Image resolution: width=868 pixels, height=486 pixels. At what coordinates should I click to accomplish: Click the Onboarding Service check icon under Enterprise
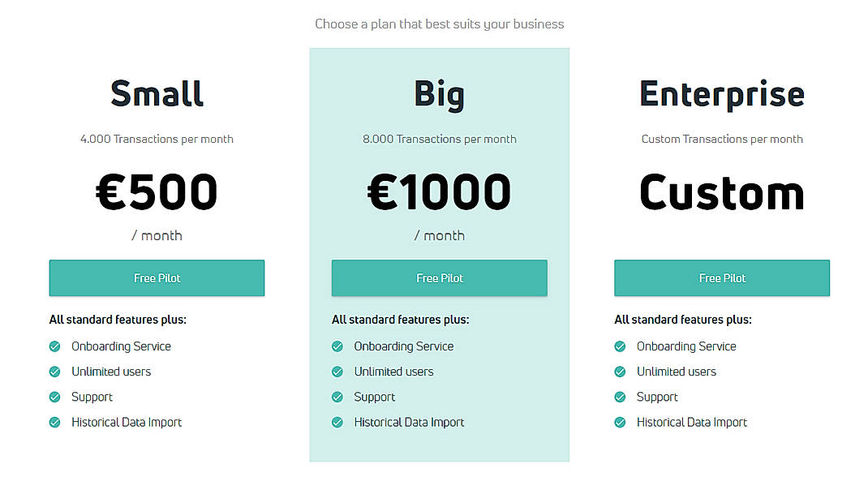620,346
